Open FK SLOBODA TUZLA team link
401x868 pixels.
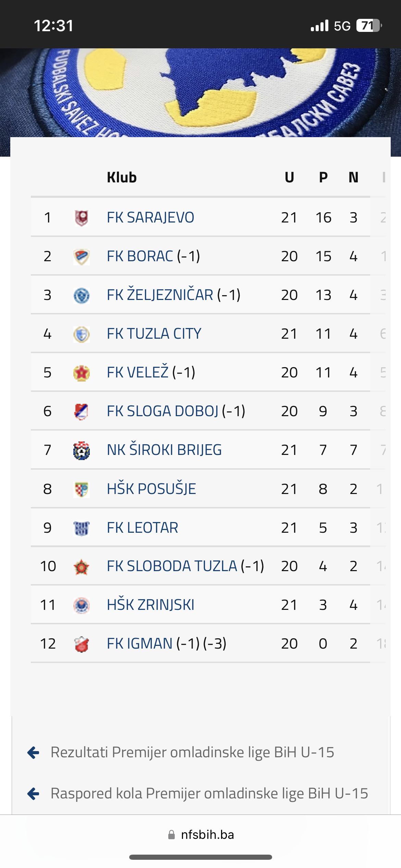(172, 566)
